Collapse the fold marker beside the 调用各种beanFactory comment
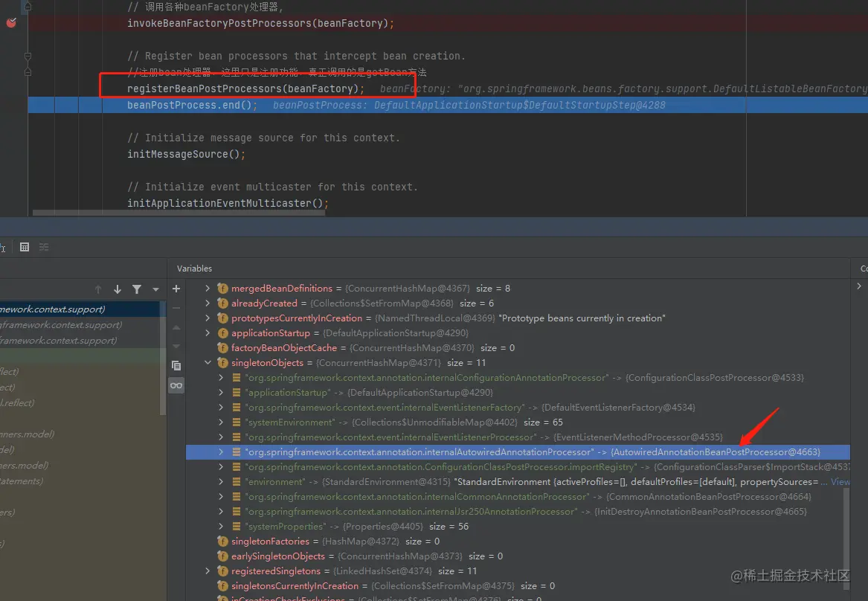This screenshot has width=868, height=601. 28,7
